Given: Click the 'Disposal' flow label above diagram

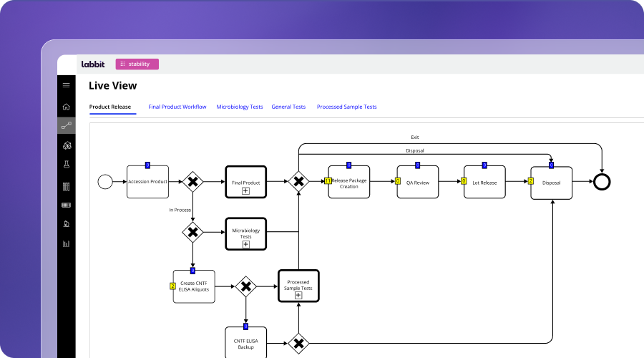Looking at the screenshot, I should pyautogui.click(x=415, y=151).
